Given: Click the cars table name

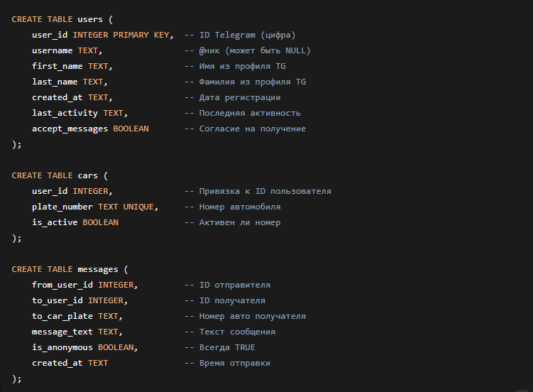Looking at the screenshot, I should point(87,175).
